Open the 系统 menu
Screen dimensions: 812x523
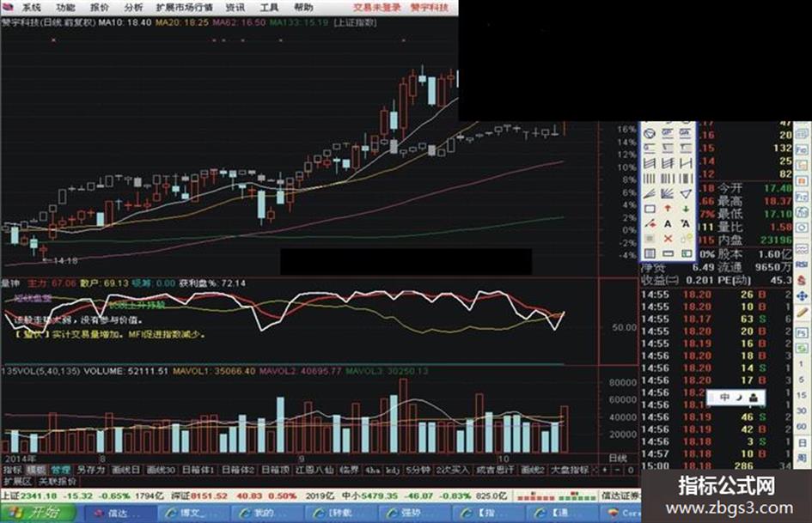pos(31,7)
